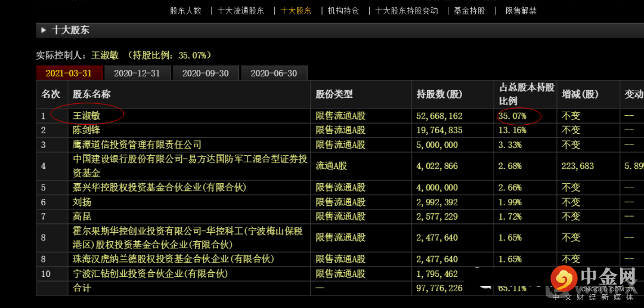Click shareholder name 王淑敏 in row 1
The height and width of the screenshot is (308, 644).
click(86, 116)
